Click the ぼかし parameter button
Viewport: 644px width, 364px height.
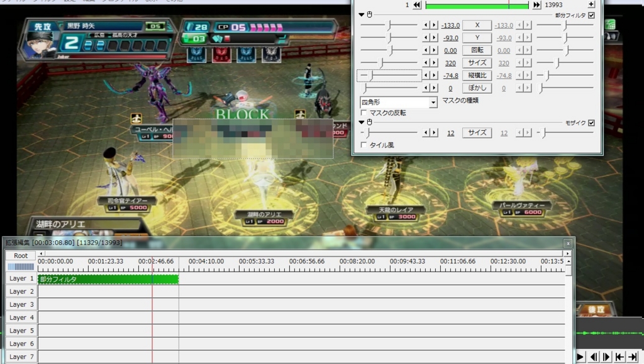(x=477, y=88)
